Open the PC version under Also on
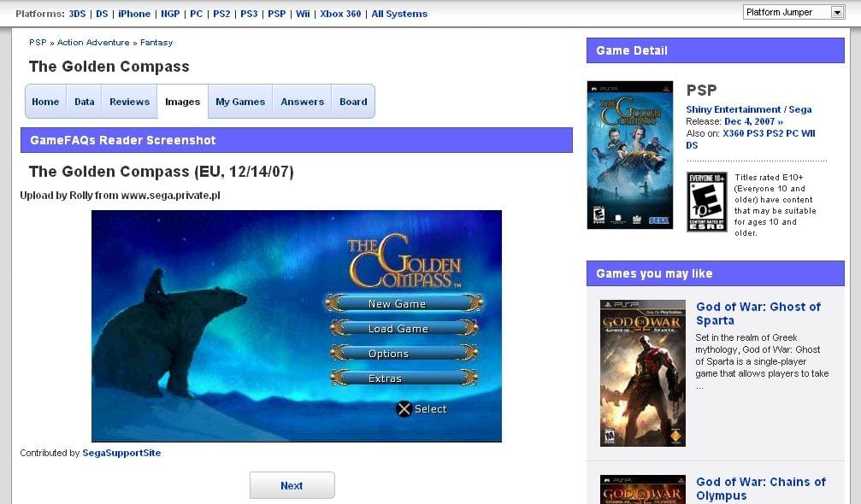This screenshot has height=504, width=861. point(791,133)
